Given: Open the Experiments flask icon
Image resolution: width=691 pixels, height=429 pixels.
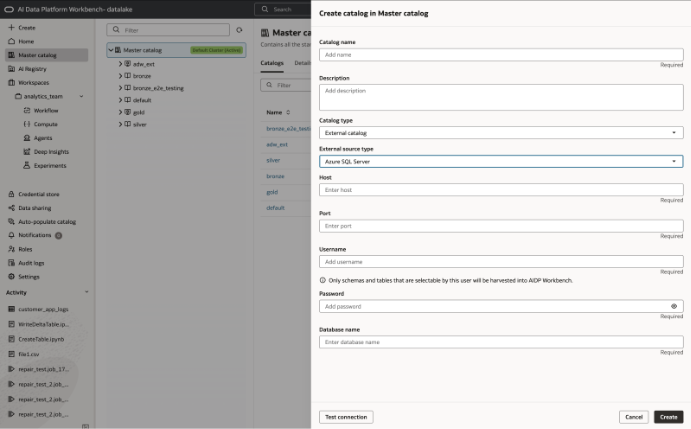Looking at the screenshot, I should [27, 165].
